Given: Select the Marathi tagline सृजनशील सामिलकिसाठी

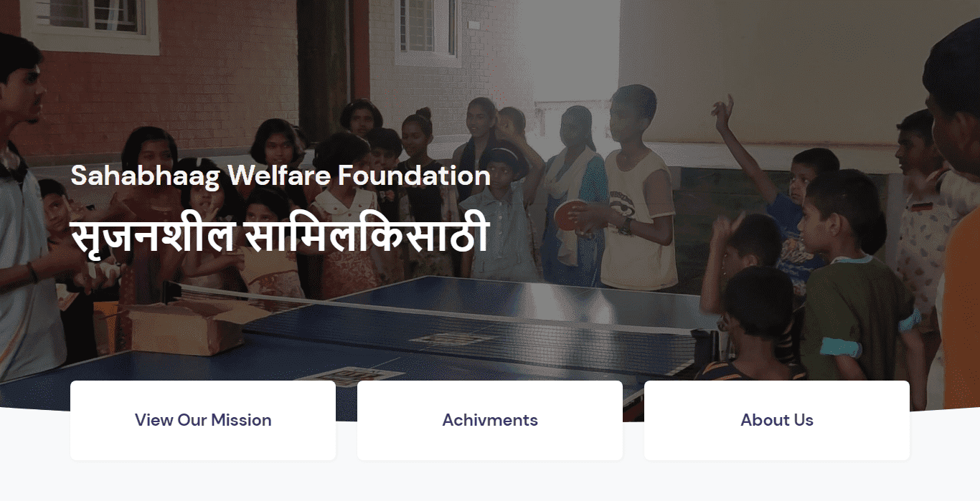Looking at the screenshot, I should point(280,237).
